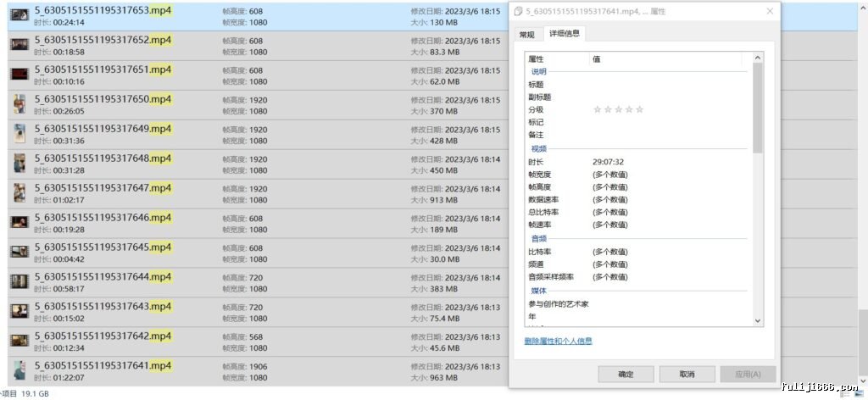Click the 标题 value field

(669, 85)
